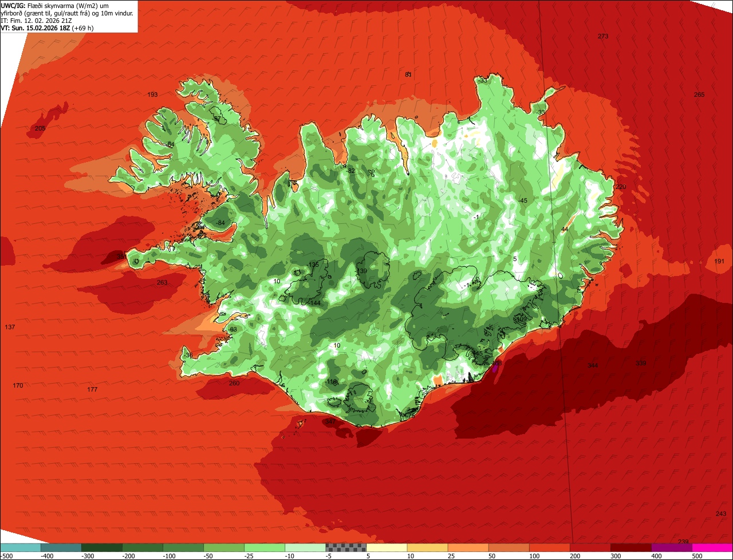Viewport: 733px width, 560px height.
Task: Pick the orange 25 to 50 legend swatch
Action: 468,547
